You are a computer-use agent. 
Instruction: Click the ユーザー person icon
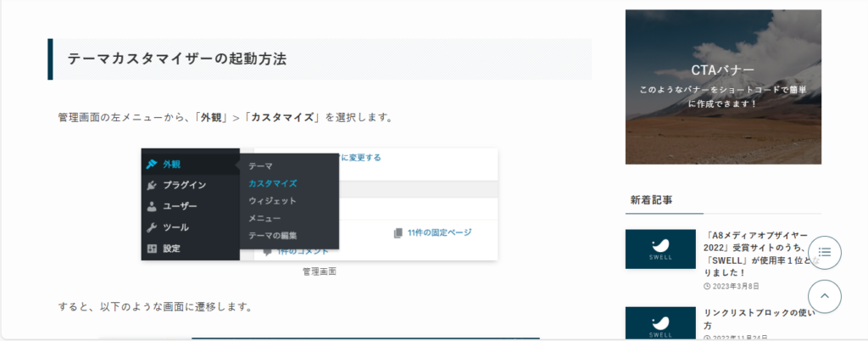tap(151, 206)
